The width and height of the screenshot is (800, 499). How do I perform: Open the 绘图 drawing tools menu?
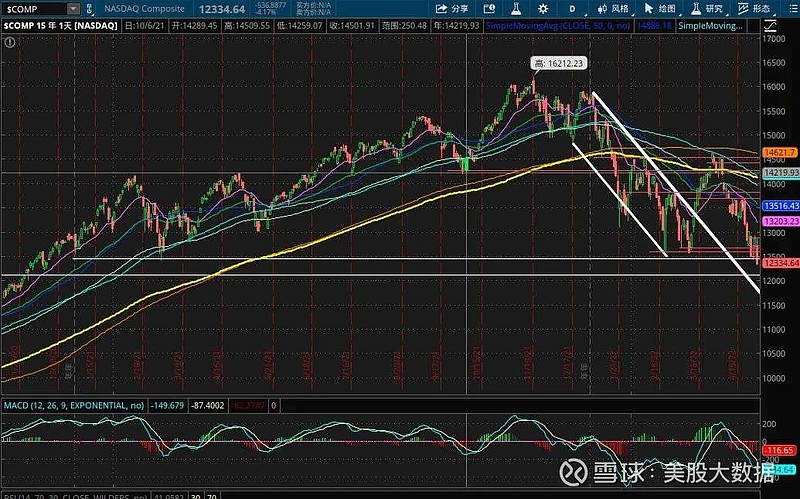click(x=661, y=9)
